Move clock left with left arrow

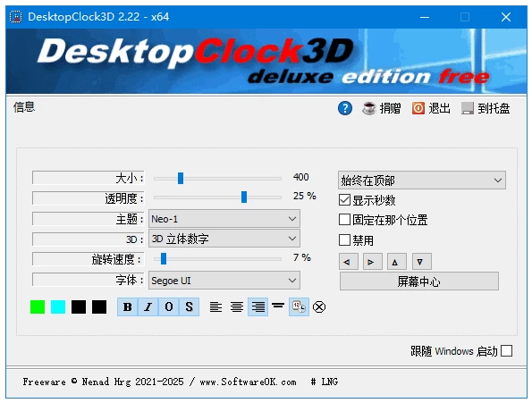click(349, 262)
